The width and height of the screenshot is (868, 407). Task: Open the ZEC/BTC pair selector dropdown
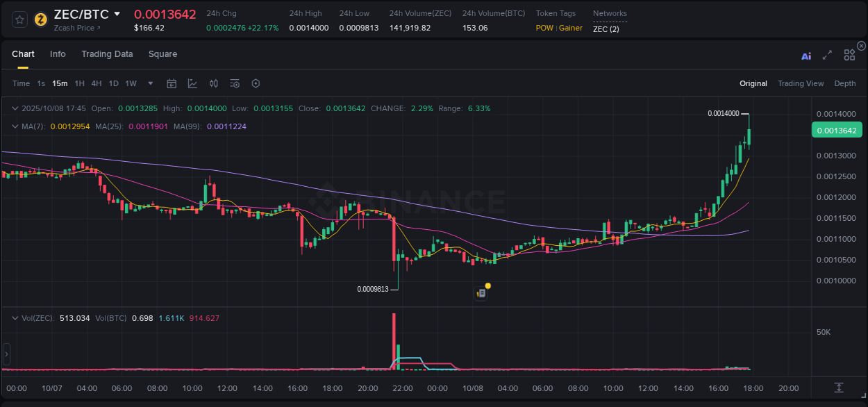tap(117, 13)
